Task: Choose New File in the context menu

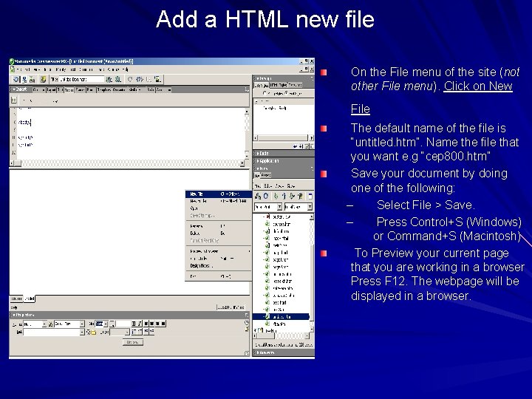Action: 218,194
